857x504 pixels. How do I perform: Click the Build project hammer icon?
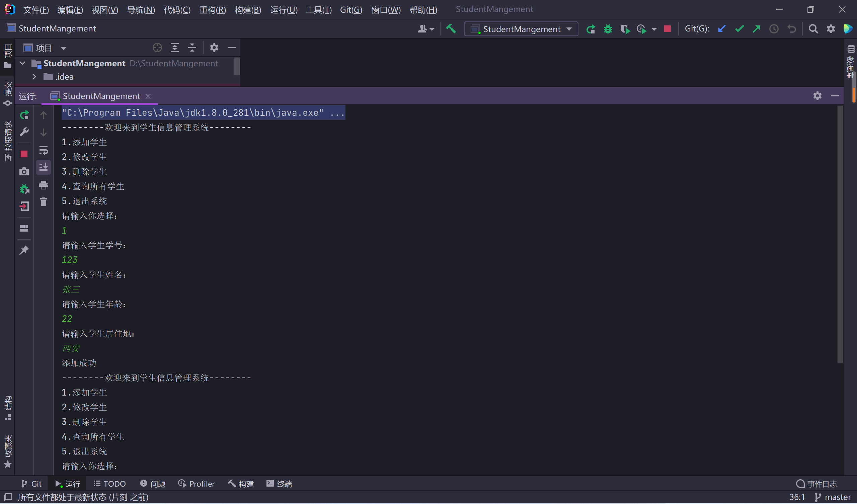tap(451, 29)
